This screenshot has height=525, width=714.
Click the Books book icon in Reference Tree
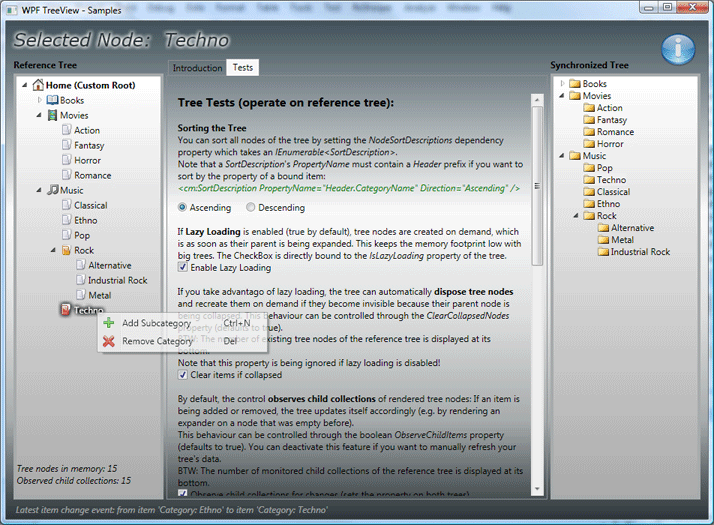point(53,100)
